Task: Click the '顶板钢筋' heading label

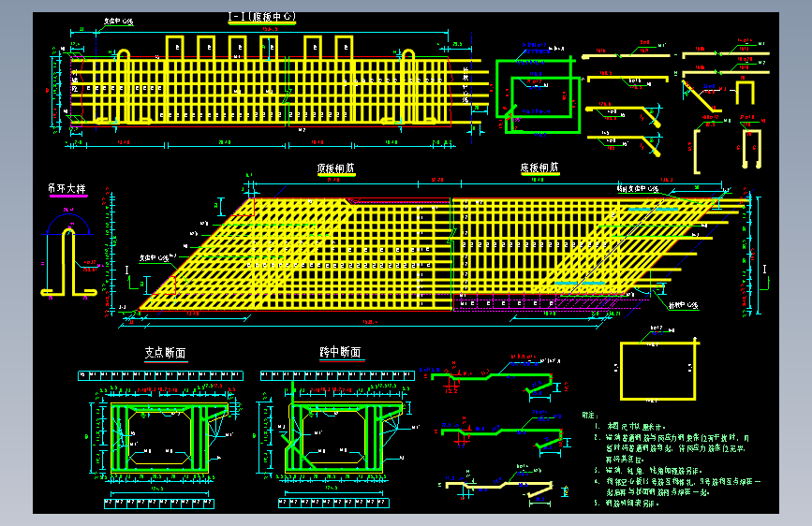Action: (x=336, y=168)
